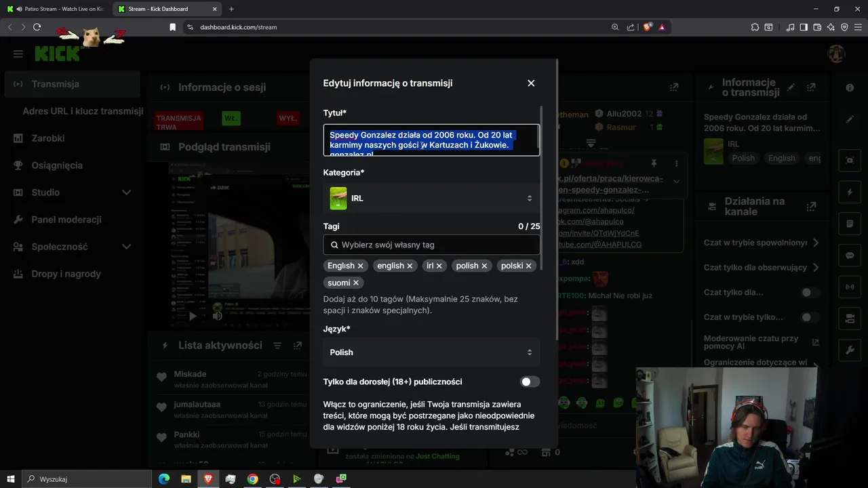Screen dimensions: 868x488
Task: Remove the lowercase 'english' tag
Action: coord(410,266)
